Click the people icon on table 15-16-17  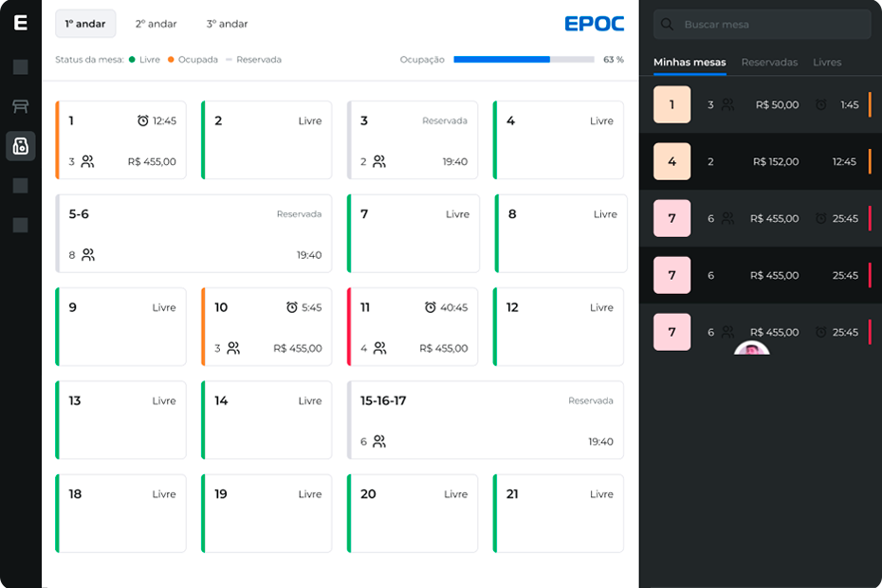click(x=379, y=441)
